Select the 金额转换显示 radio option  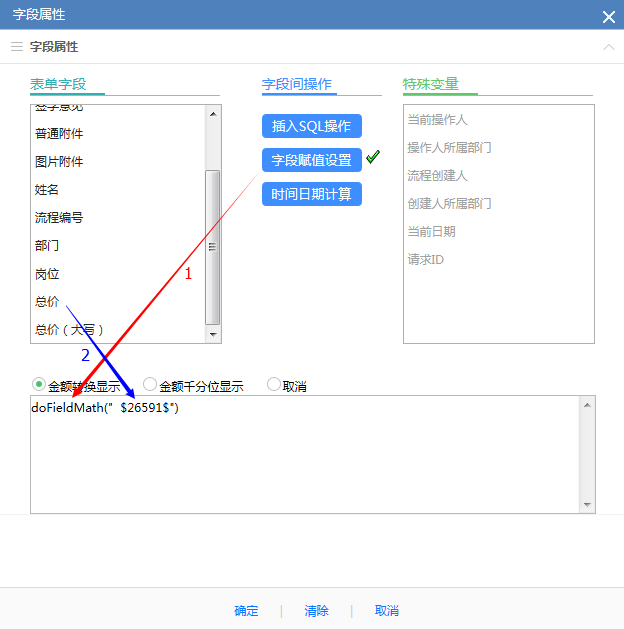[x=40, y=385]
